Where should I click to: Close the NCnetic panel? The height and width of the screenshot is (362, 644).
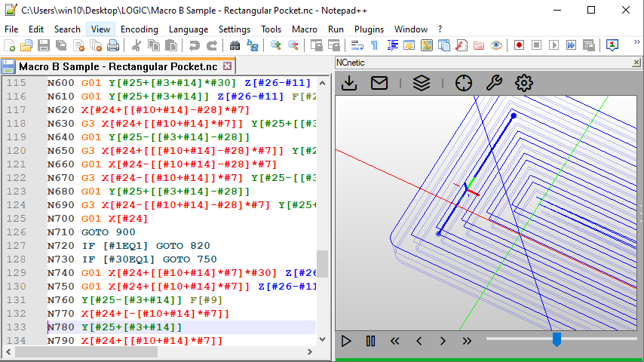(636, 63)
